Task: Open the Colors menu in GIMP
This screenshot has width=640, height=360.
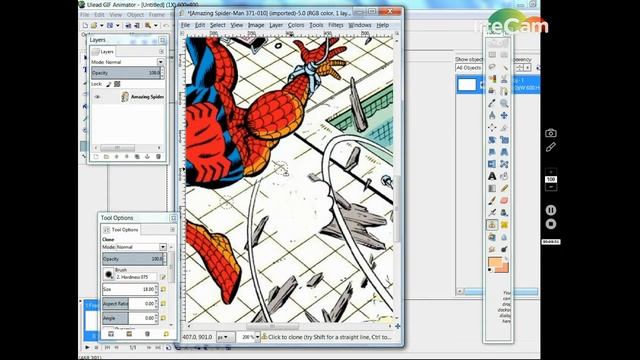Action: tap(296, 25)
